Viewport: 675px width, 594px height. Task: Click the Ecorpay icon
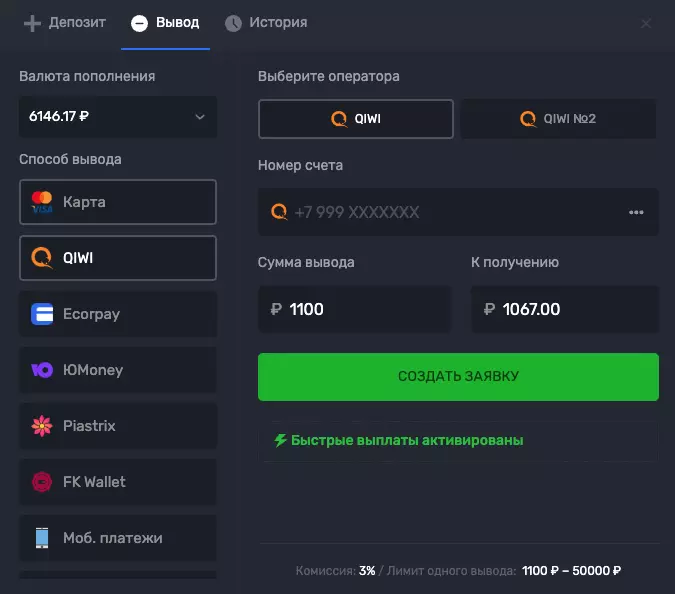click(x=42, y=314)
